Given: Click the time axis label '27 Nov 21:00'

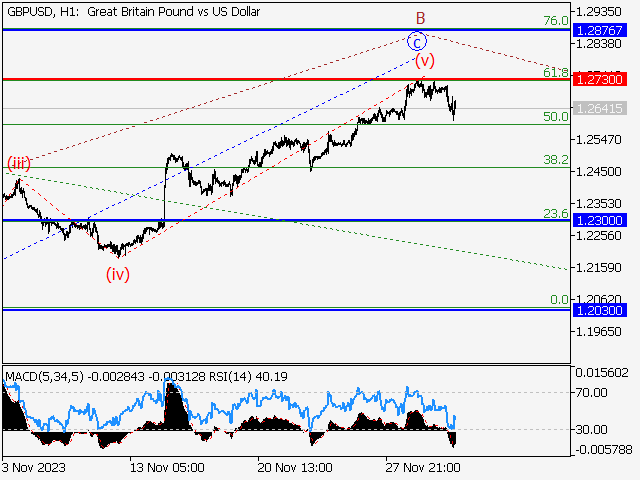Looking at the screenshot, I should pyautogui.click(x=423, y=467).
